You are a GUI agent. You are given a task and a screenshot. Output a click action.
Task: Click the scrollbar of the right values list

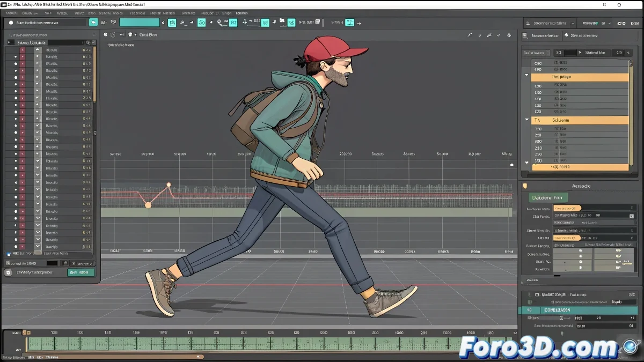pos(631,113)
